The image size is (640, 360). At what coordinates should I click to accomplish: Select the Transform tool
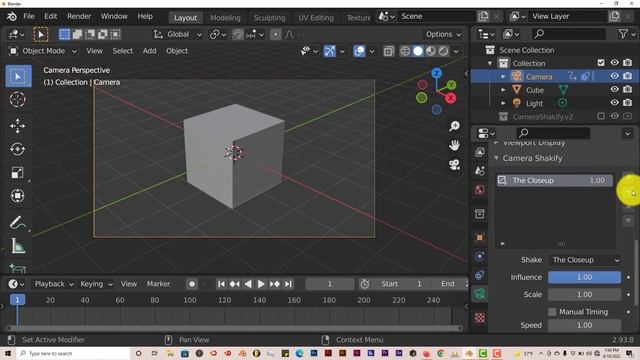tap(18, 196)
